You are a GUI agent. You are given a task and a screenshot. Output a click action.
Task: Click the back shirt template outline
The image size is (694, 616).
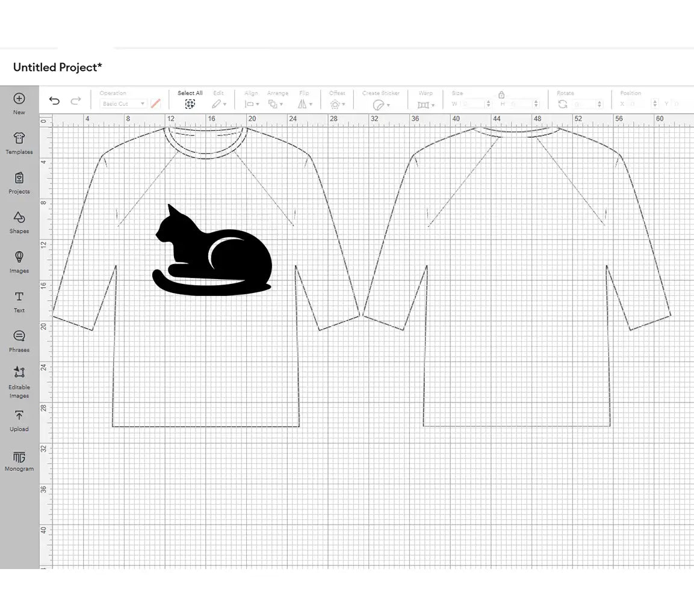(517, 277)
